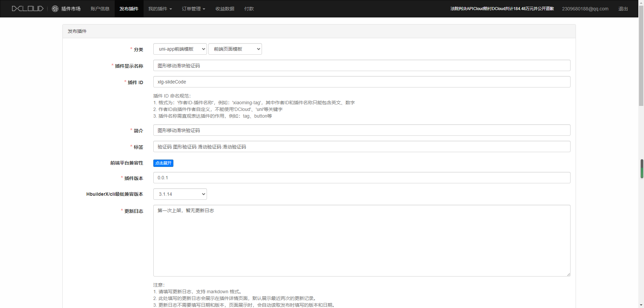This screenshot has height=308, width=644.
Task: Click the 标签 tags input field
Action: (x=362, y=147)
